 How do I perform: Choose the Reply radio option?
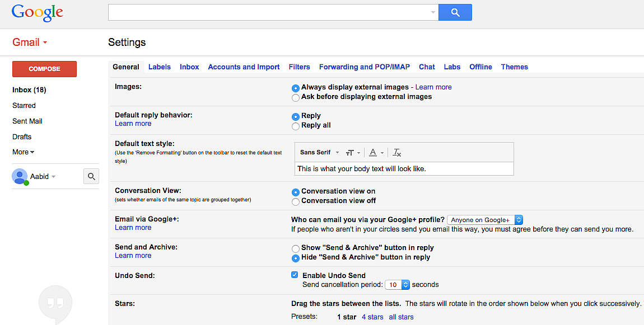(295, 117)
